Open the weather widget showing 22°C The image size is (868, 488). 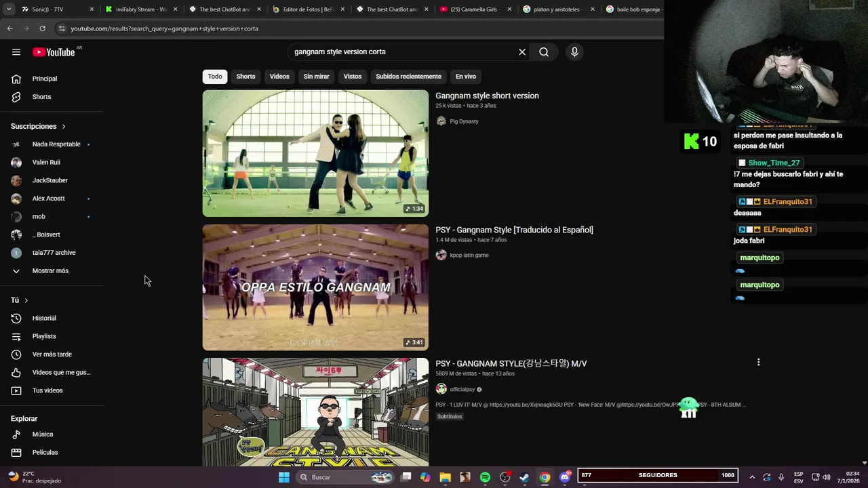click(34, 477)
